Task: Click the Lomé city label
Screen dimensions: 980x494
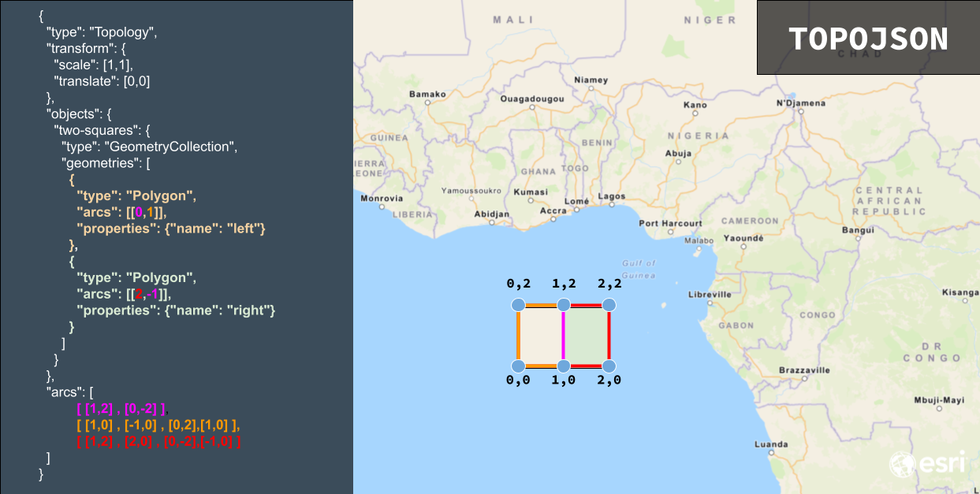Action: coord(577,201)
